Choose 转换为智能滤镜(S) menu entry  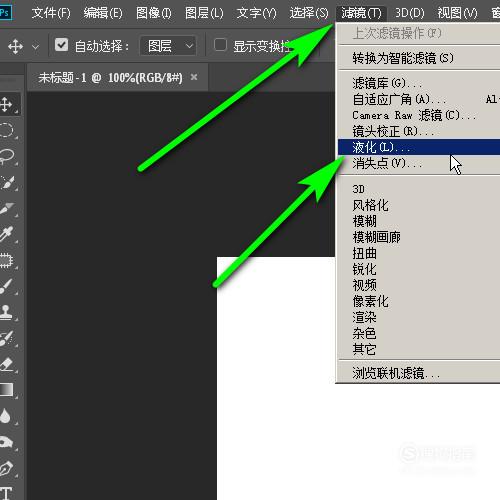pos(418,58)
